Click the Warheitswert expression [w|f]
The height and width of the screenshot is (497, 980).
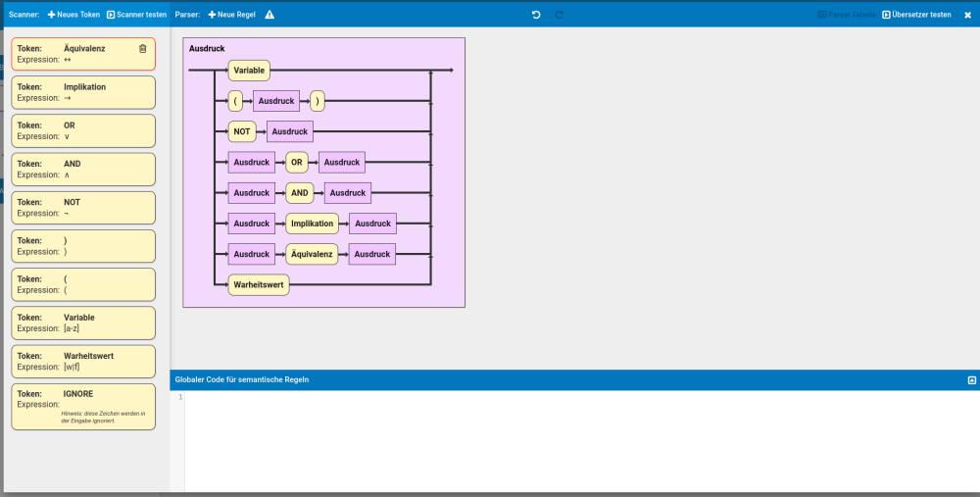tap(72, 367)
